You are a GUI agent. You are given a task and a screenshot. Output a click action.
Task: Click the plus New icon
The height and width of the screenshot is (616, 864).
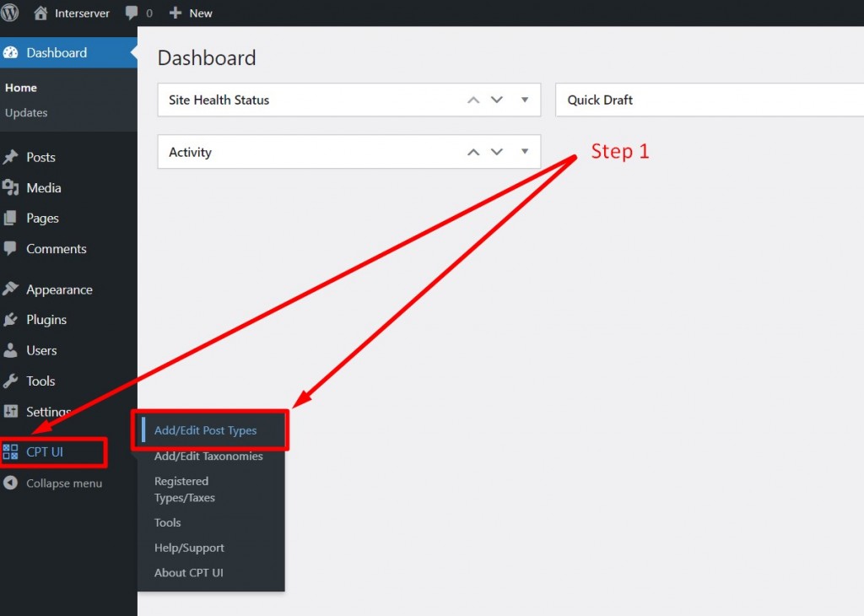175,13
